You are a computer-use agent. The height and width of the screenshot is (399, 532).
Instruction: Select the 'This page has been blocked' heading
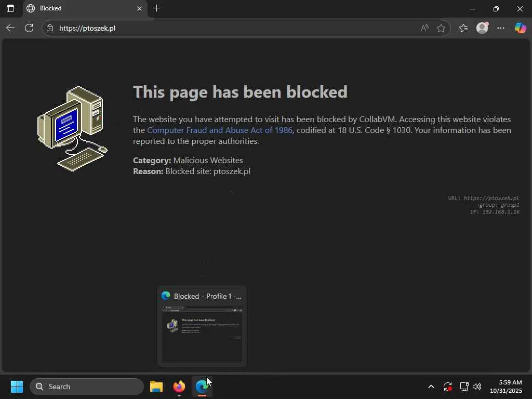pos(240,92)
